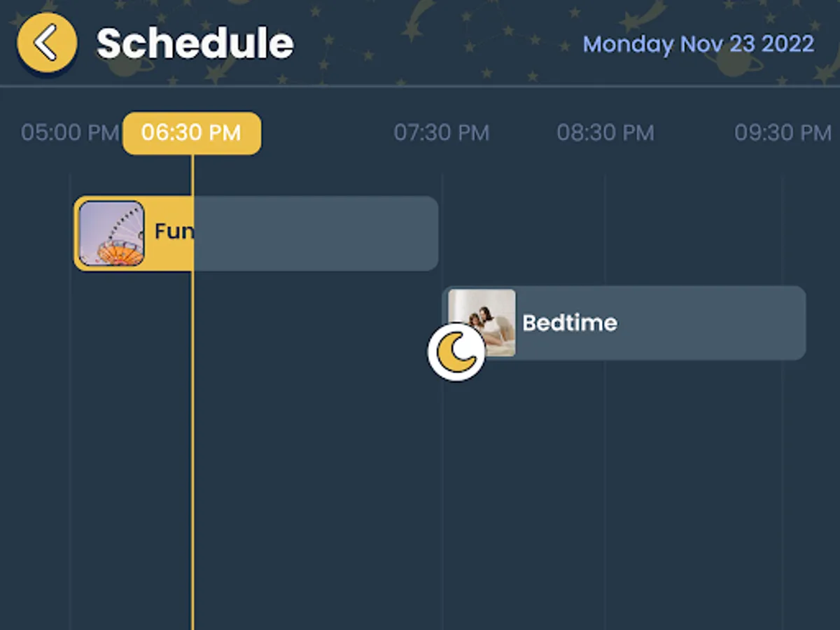Viewport: 840px width, 630px height.
Task: Jump to the 09:30 PM time label
Action: click(782, 133)
